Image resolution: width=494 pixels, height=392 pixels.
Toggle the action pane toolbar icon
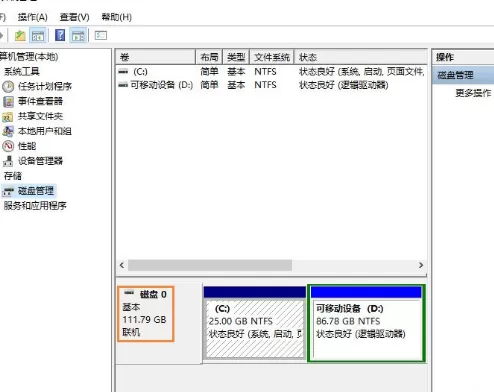78,35
